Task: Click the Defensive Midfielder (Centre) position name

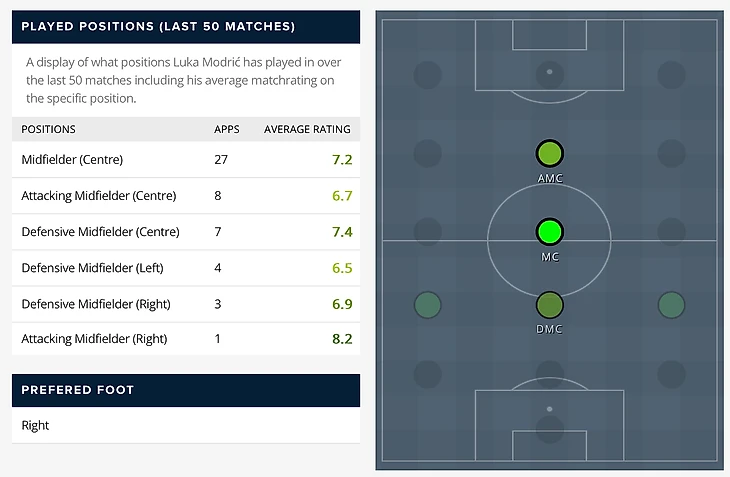Action: (x=100, y=231)
